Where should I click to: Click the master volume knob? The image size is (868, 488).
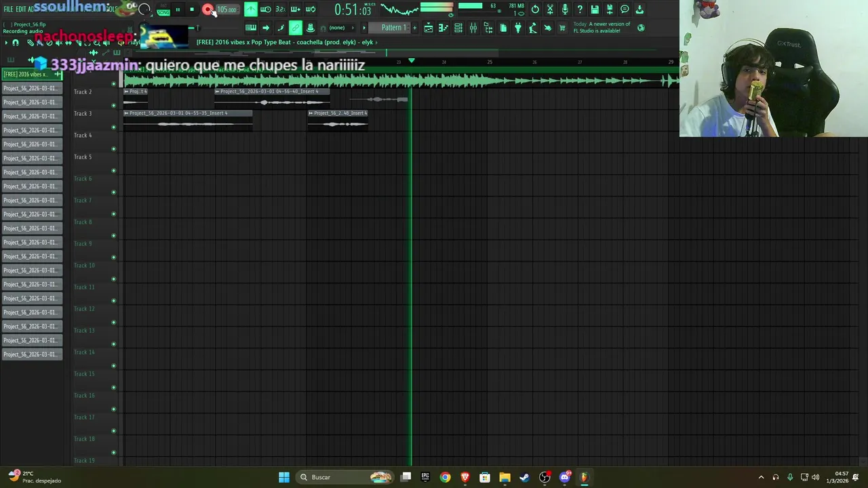point(144,9)
